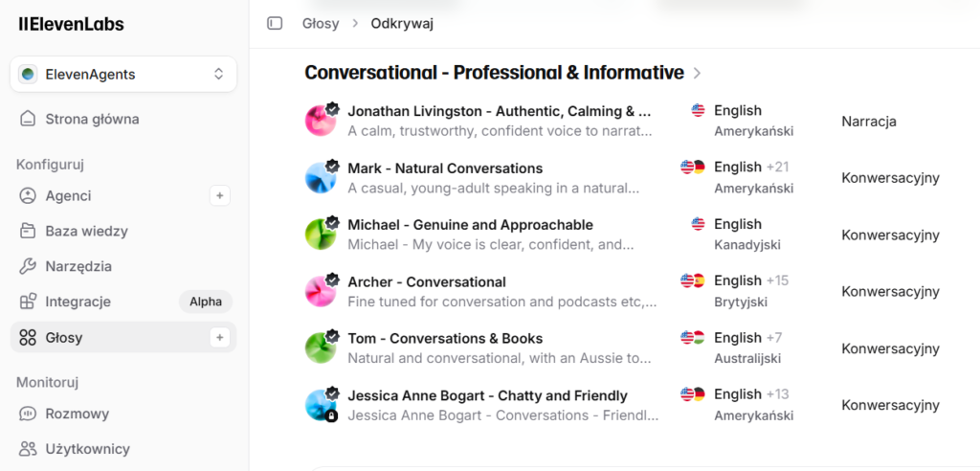Click the flag icons in Archer's row
This screenshot has height=471, width=980.
693,280
